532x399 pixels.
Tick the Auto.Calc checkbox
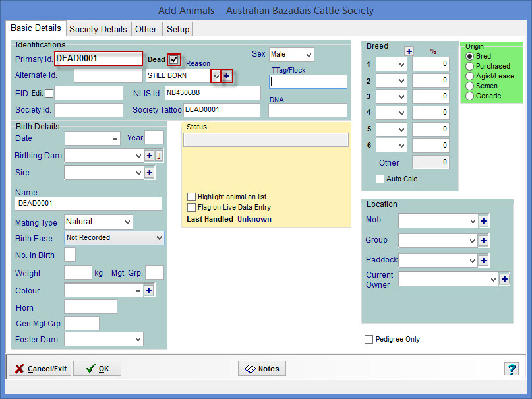[380, 179]
